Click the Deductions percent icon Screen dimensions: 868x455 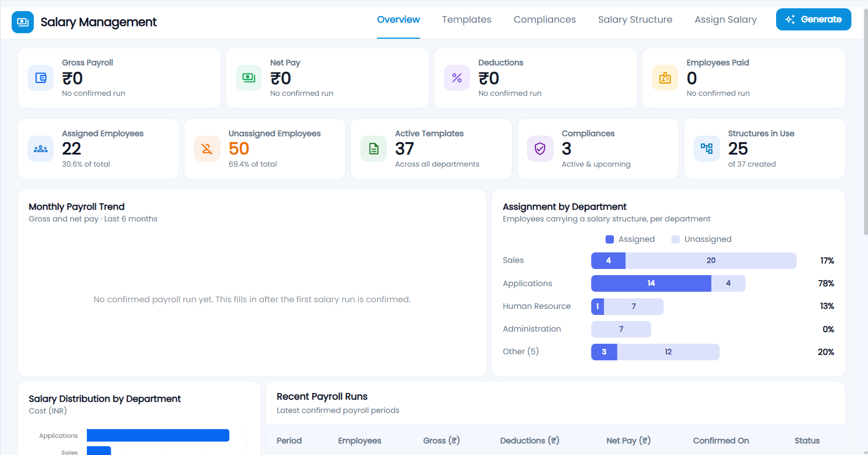point(457,77)
